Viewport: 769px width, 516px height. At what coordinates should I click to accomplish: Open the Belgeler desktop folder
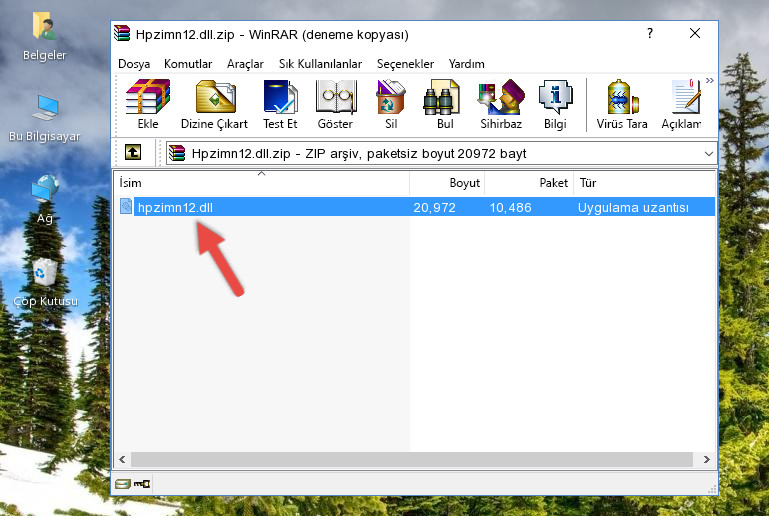(45, 37)
